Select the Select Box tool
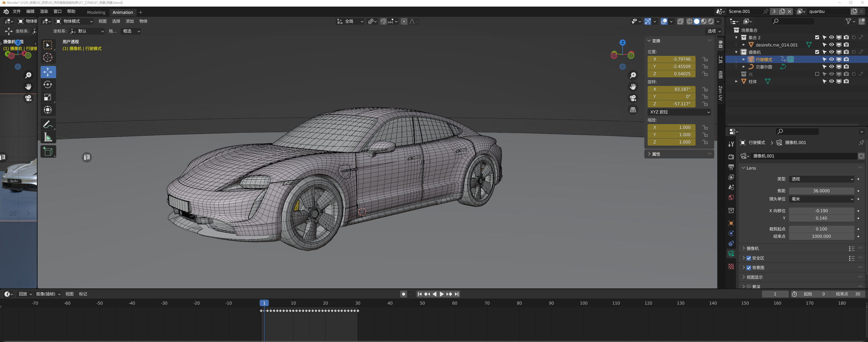This screenshot has height=342, width=868. [x=48, y=45]
